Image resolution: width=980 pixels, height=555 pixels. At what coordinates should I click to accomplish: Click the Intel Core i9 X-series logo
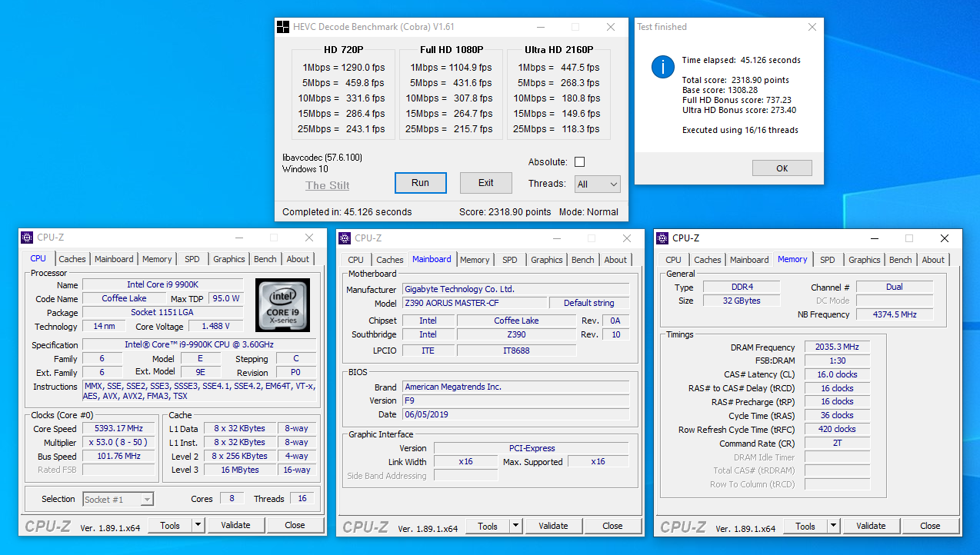[282, 305]
